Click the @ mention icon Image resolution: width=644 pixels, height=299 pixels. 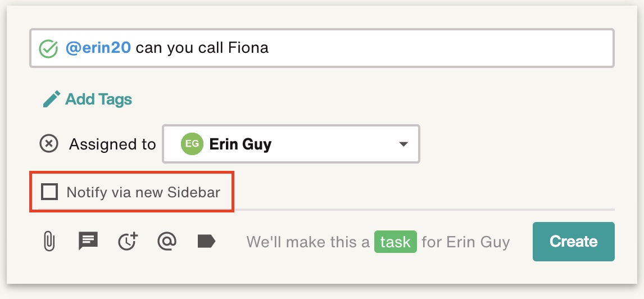[x=167, y=241]
